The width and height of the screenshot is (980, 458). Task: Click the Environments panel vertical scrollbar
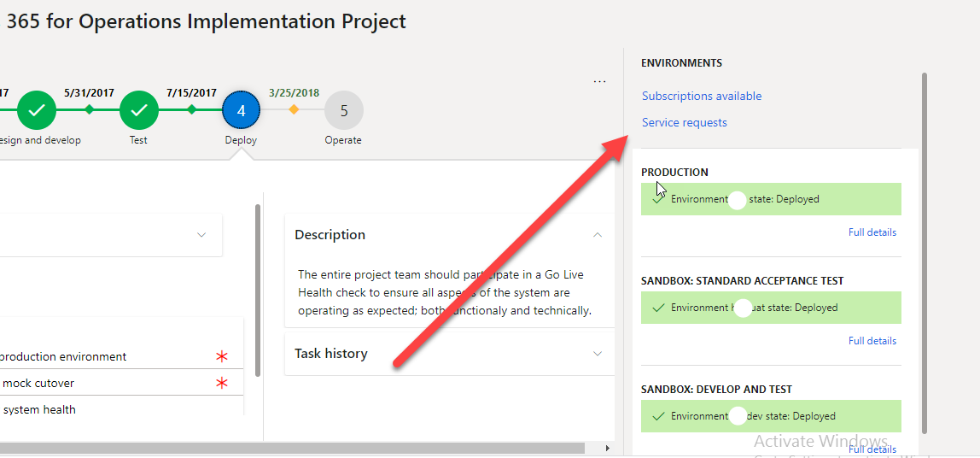pyautogui.click(x=925, y=253)
